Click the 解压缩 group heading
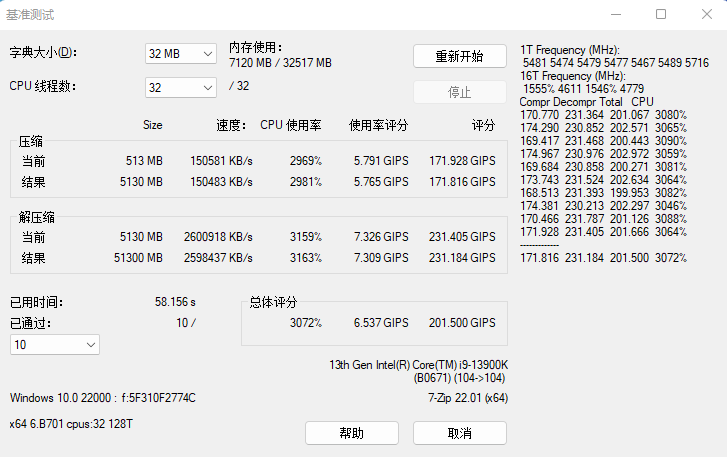727x457 pixels. tap(36, 217)
